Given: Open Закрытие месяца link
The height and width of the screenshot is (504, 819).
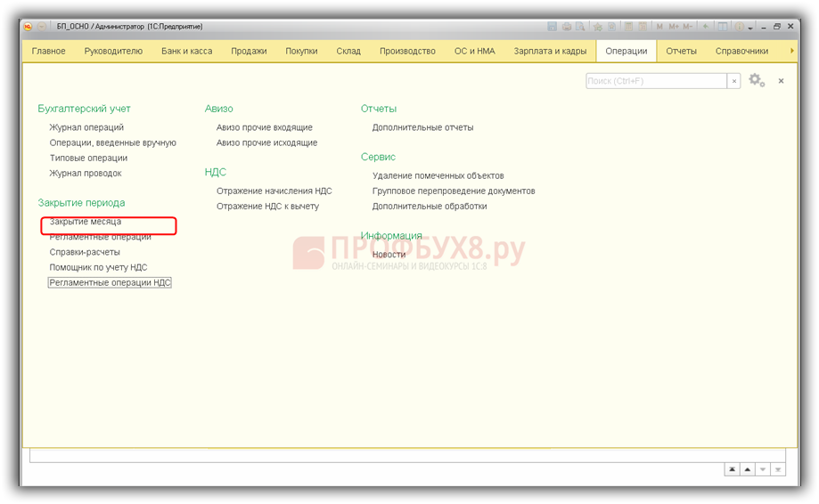Looking at the screenshot, I should click(x=86, y=222).
